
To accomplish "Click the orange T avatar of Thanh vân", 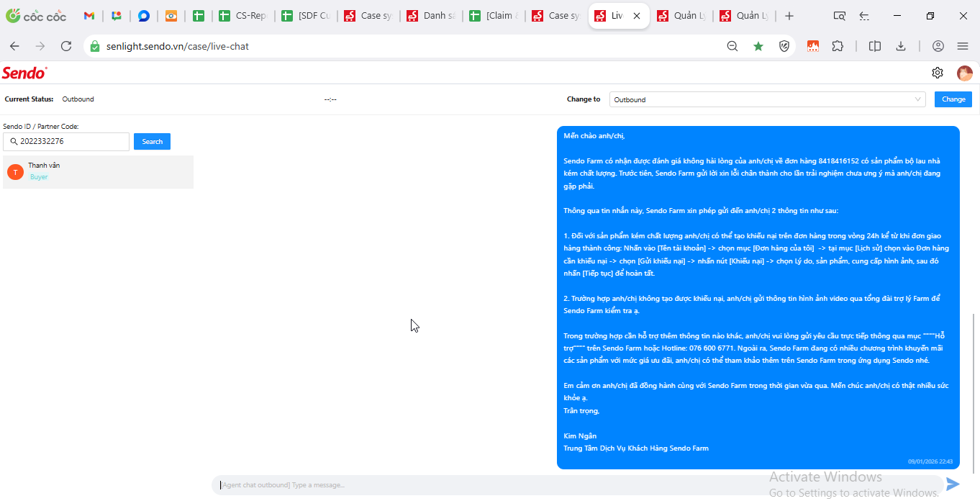I will (15, 172).
